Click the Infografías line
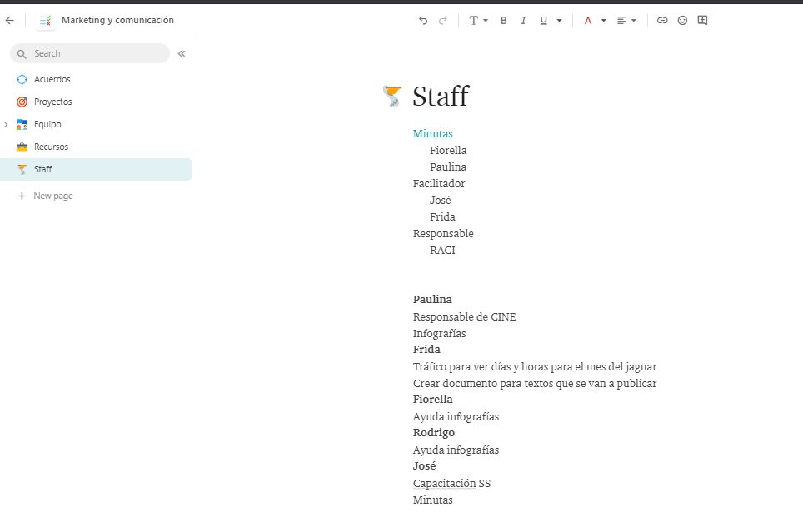803x532 pixels. [x=439, y=333]
